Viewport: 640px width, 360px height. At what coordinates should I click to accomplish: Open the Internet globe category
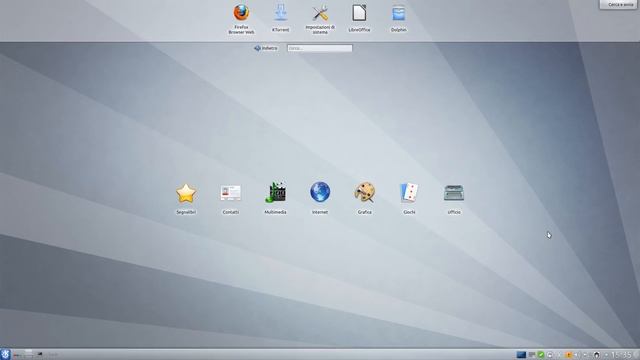pos(320,199)
